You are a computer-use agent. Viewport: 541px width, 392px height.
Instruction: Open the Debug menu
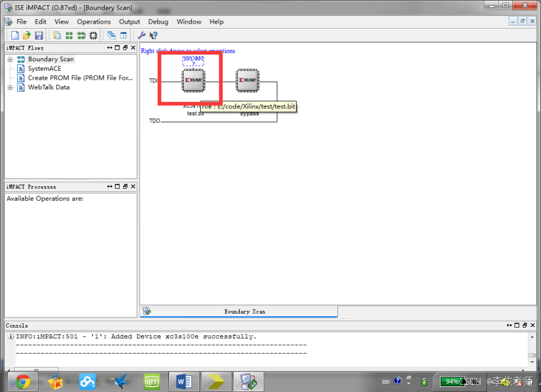coord(158,22)
